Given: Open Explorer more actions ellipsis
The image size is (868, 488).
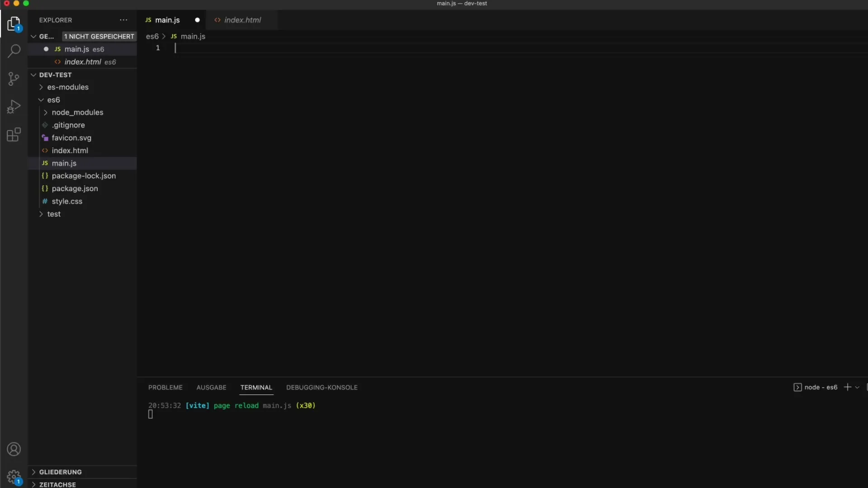Looking at the screenshot, I should tap(123, 20).
